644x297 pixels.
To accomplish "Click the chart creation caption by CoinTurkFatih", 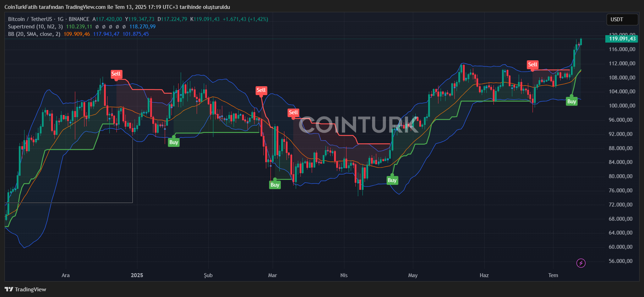I will 117,7.
